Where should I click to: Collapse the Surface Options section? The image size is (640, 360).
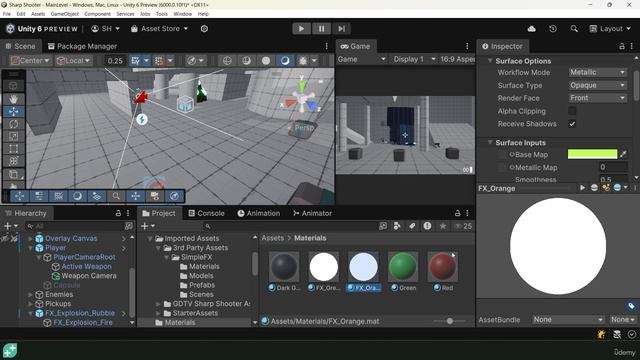coord(490,61)
